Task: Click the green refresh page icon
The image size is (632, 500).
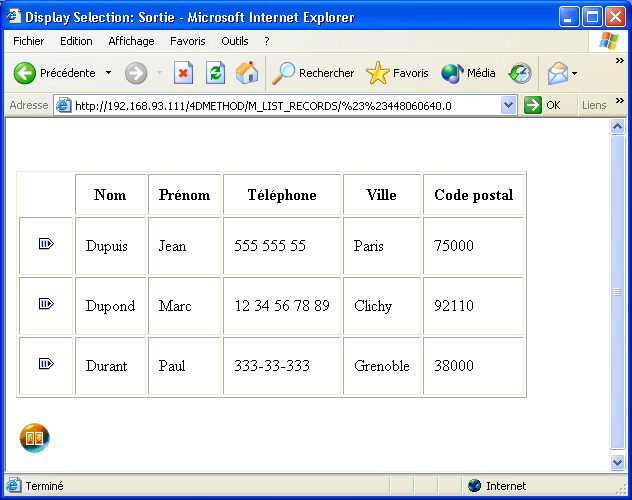Action: click(215, 73)
